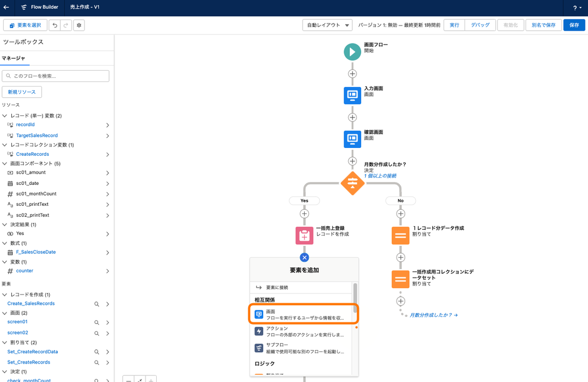588x382 pixels.
Task: Open recordId resource link
Action: click(25, 124)
